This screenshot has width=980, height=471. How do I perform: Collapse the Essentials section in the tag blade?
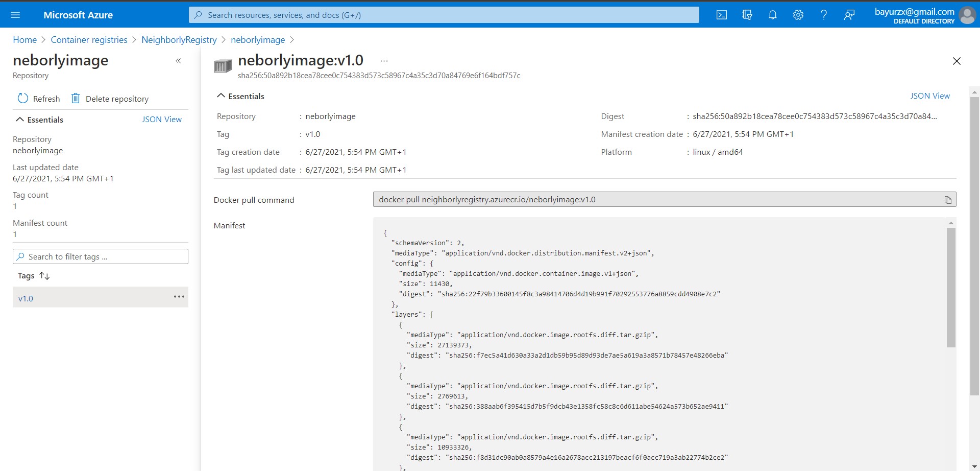pyautogui.click(x=221, y=96)
